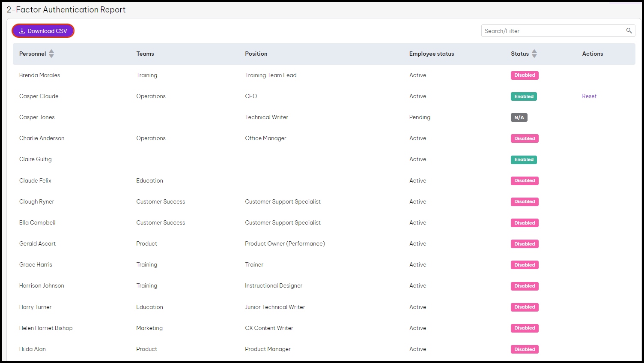Click the Employee status column header

tap(432, 54)
